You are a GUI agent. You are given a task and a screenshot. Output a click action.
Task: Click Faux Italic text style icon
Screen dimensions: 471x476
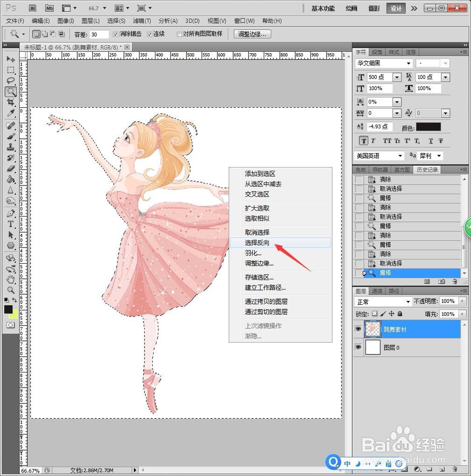tap(373, 141)
